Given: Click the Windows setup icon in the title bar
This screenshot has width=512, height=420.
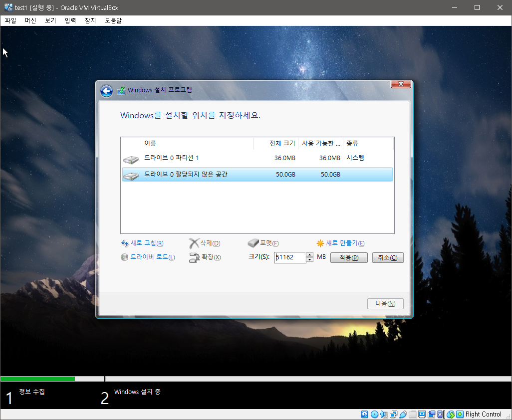Looking at the screenshot, I should pyautogui.click(x=121, y=90).
